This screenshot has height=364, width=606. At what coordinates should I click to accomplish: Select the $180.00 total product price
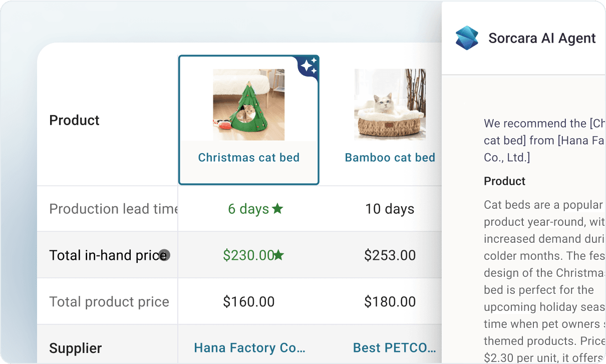click(390, 302)
